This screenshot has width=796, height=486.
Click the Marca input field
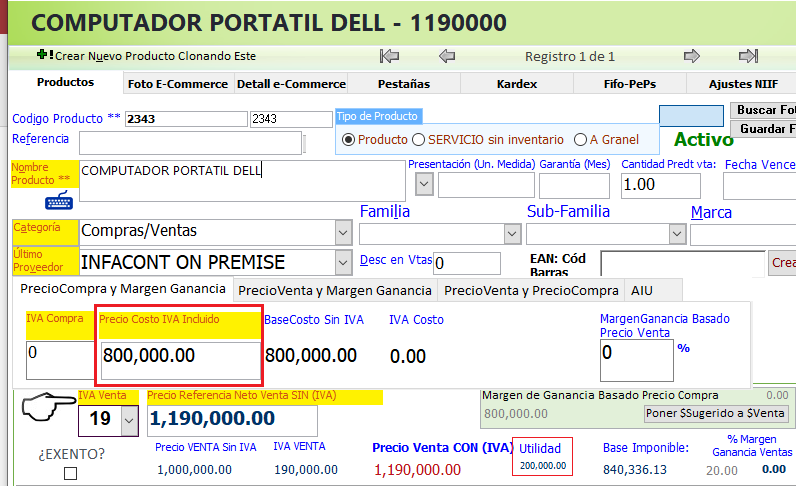tap(743, 234)
